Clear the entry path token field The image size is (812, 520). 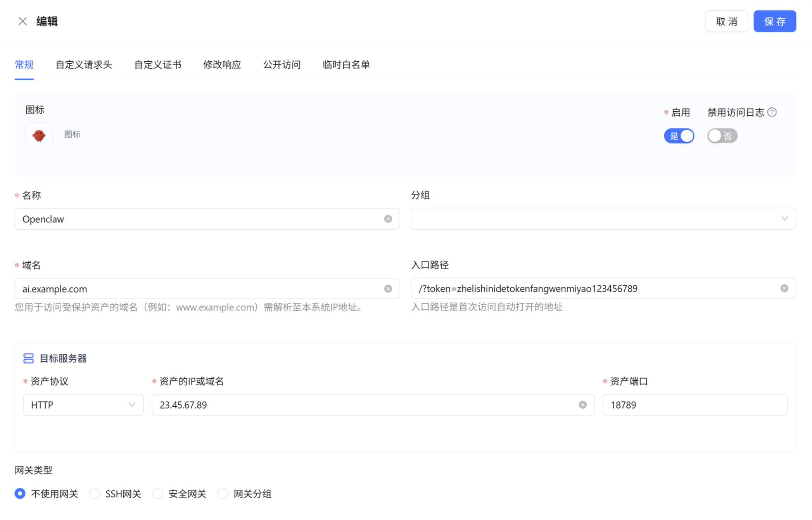point(784,288)
